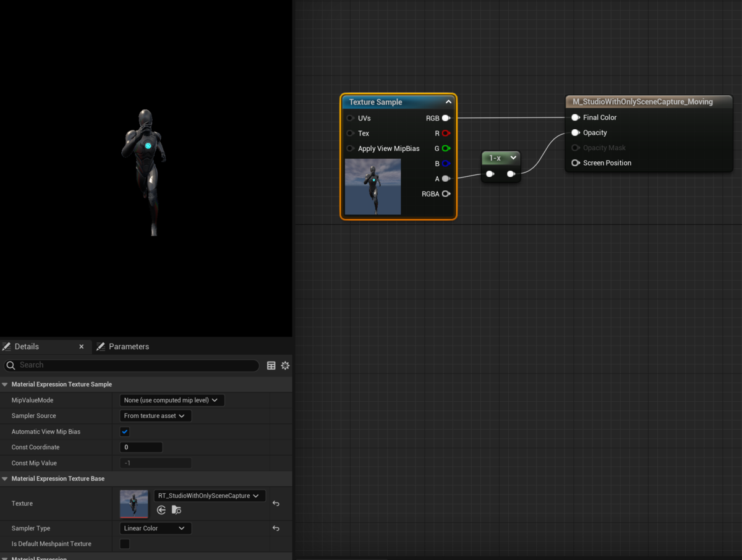This screenshot has width=742, height=560.
Task: Click the blue B output pin
Action: point(446,164)
